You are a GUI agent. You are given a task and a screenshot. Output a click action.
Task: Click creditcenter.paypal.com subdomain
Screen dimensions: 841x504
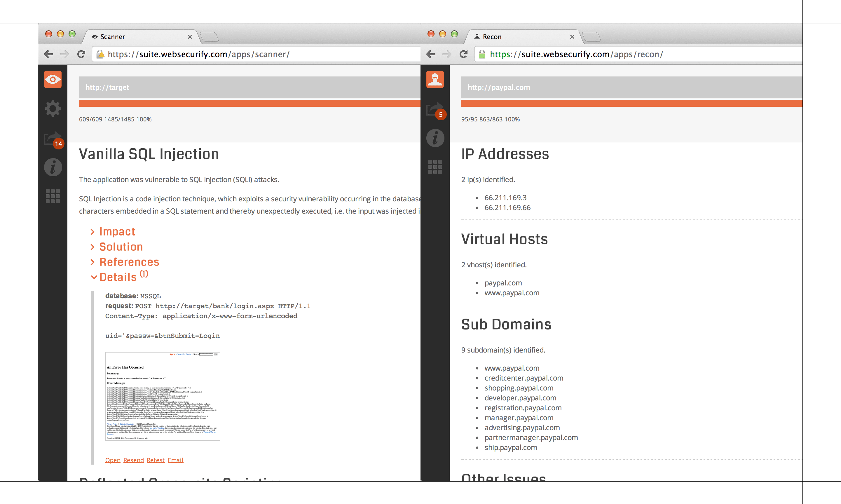524,378
